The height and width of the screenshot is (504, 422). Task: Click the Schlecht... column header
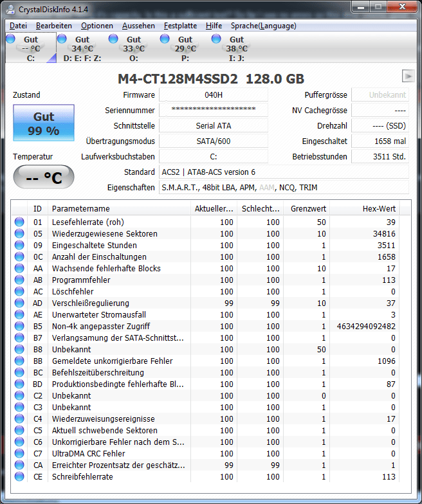coord(261,208)
